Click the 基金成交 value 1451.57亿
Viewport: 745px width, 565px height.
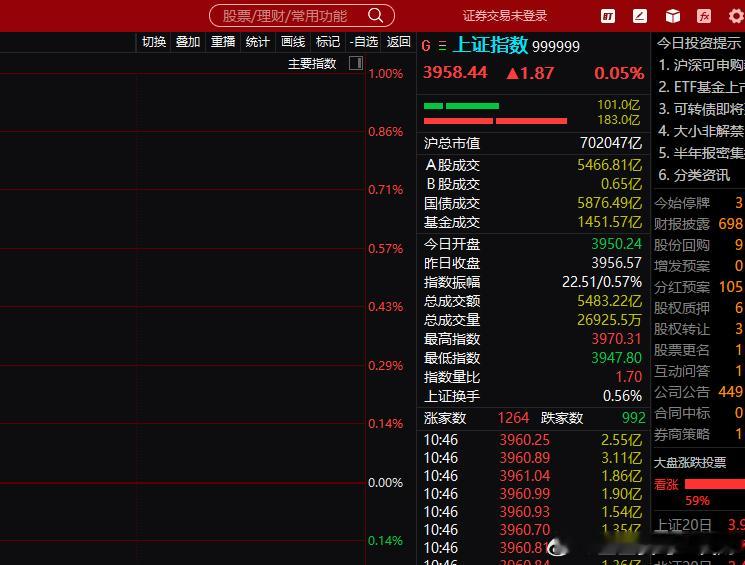(x=610, y=222)
